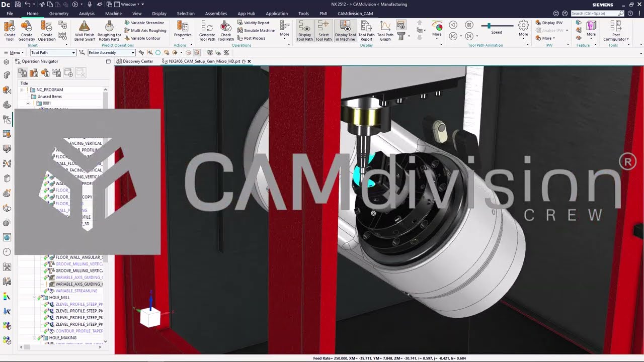Viewport: 644px width, 362px height.
Task: Collapse the HOLE_MILL group
Action: pos(35,298)
